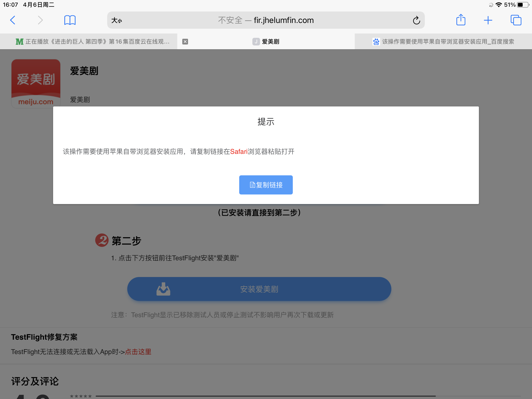Tap the Safari forward arrow

[40, 20]
